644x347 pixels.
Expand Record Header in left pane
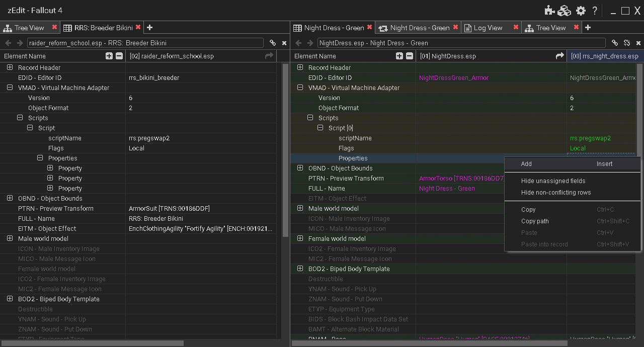click(x=10, y=67)
